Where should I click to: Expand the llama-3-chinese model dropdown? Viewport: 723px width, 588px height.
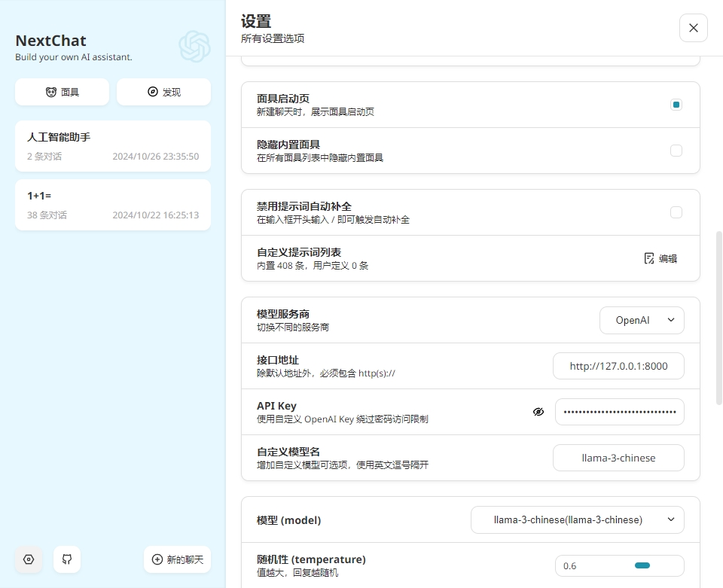point(577,519)
